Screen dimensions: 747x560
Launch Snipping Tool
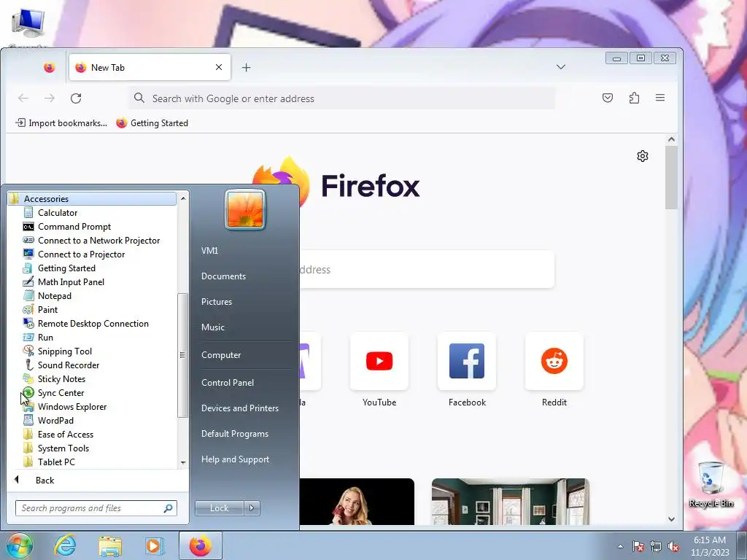(x=64, y=351)
